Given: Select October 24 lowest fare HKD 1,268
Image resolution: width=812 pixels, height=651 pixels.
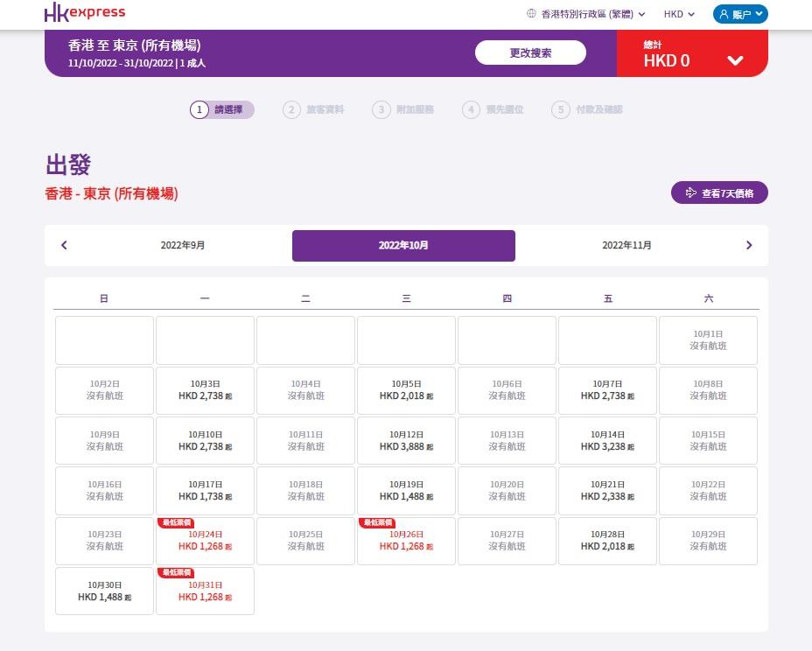Looking at the screenshot, I should [205, 541].
